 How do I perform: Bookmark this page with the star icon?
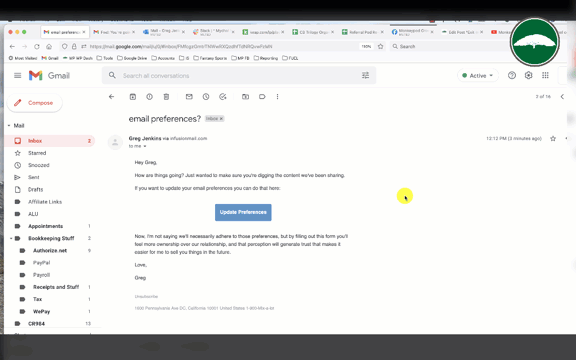[x=381, y=46]
